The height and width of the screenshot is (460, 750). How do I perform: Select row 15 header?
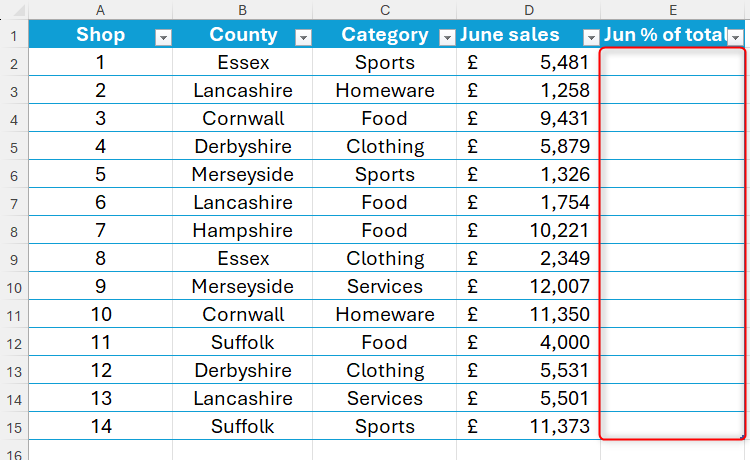(x=14, y=427)
